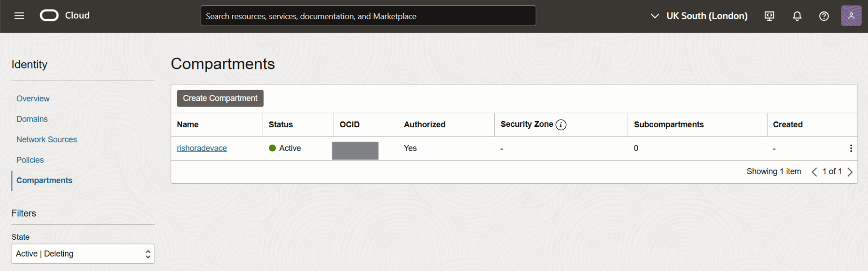Open the notifications bell

797,16
